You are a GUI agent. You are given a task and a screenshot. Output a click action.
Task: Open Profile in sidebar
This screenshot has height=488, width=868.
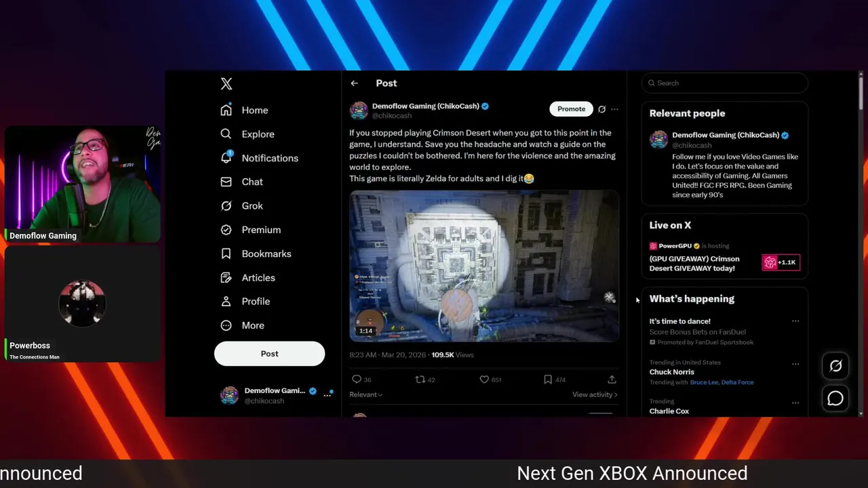245,301
